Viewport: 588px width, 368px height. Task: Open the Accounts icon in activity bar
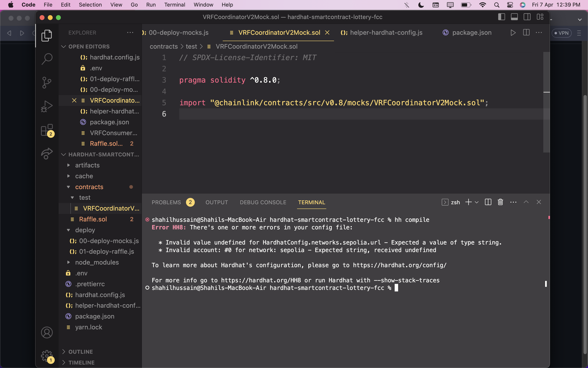[x=47, y=332]
